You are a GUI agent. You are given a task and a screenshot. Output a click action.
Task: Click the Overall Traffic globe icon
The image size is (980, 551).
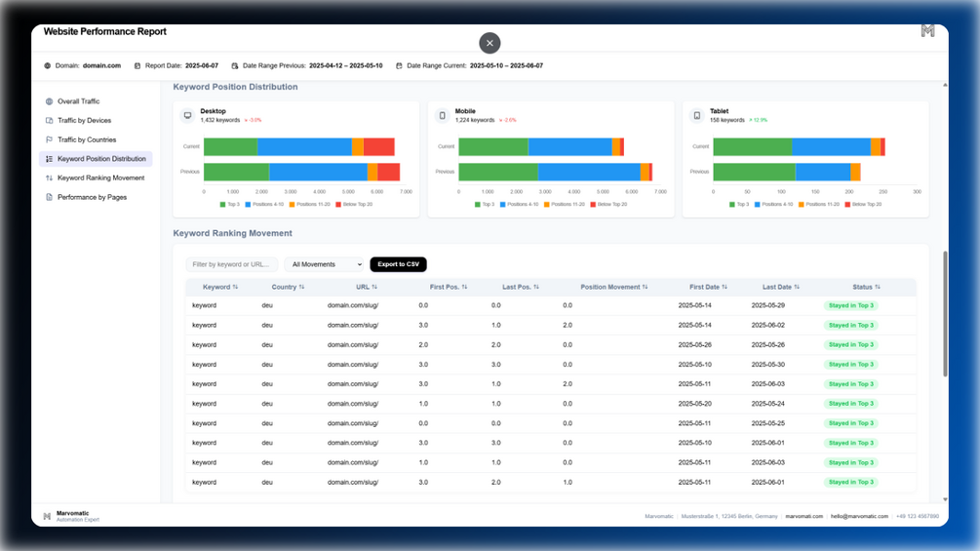click(x=49, y=101)
